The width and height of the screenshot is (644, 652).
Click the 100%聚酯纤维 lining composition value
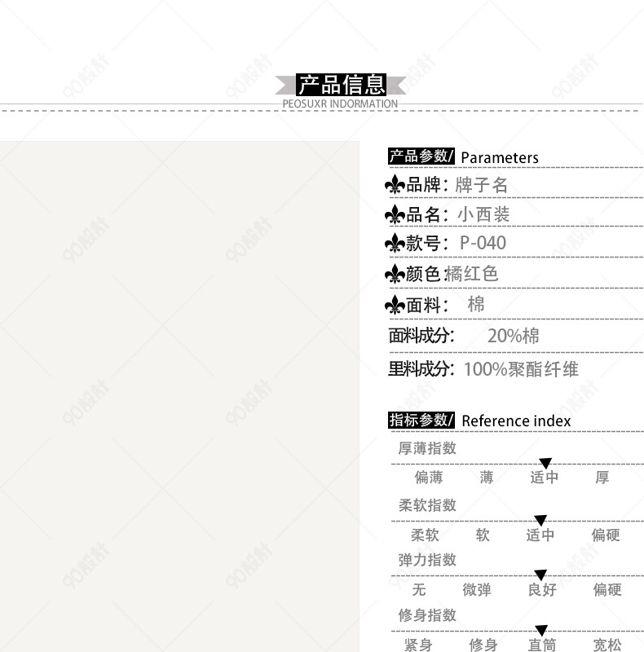521,369
